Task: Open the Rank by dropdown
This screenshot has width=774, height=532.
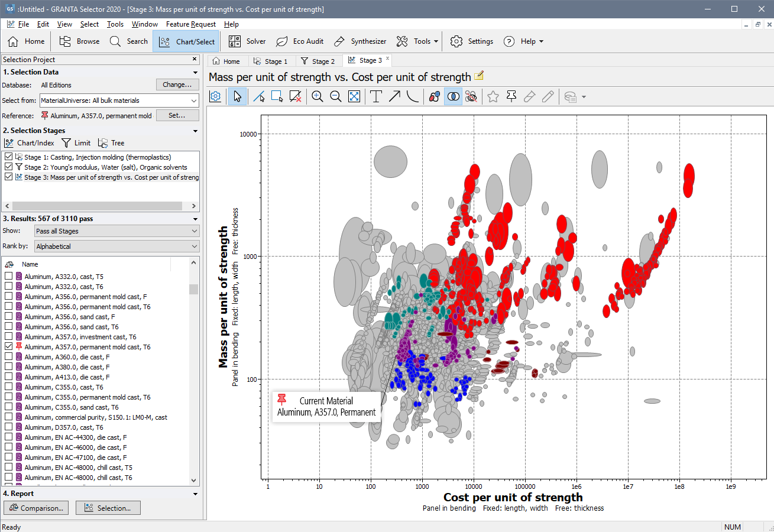Action: pyautogui.click(x=116, y=246)
